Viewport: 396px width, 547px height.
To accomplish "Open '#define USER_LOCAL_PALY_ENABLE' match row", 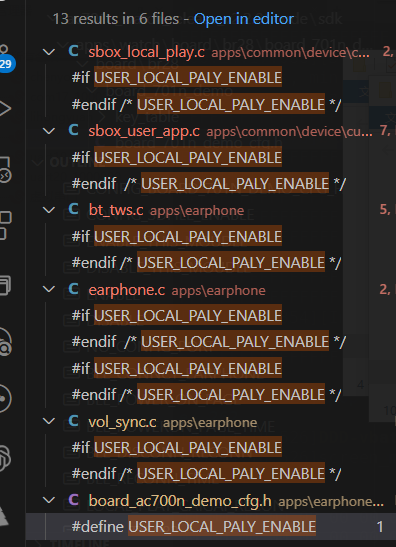I will tap(211, 526).
